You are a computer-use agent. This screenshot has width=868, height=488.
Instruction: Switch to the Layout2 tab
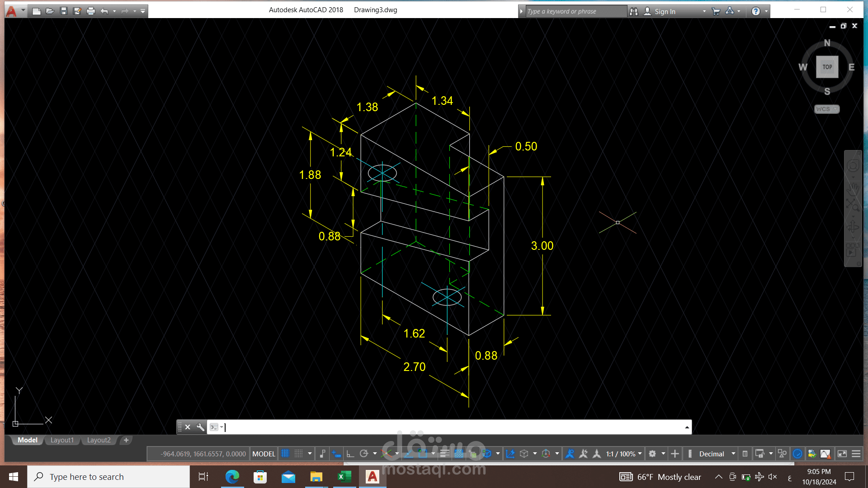[99, 440]
